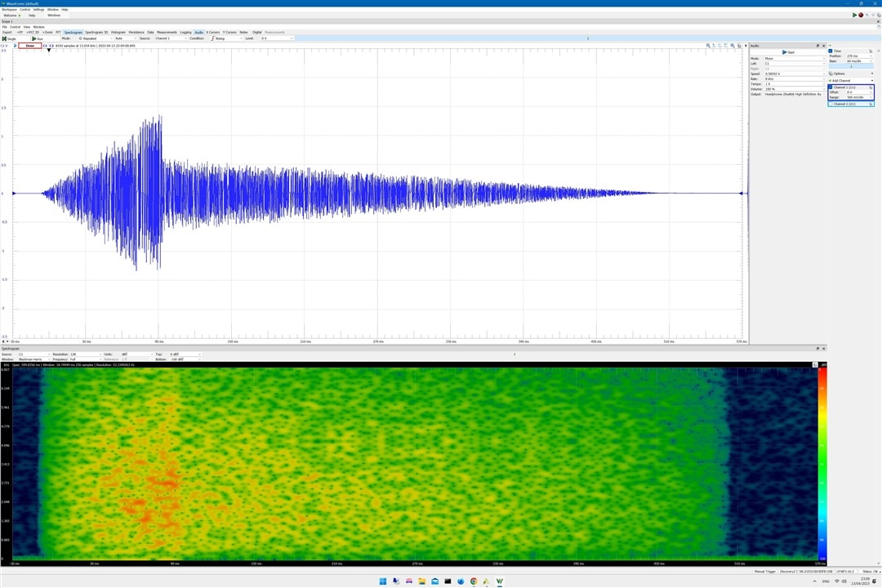Open the trigger Source dropdown showing Channel 1
The width and height of the screenshot is (882, 588).
click(x=171, y=39)
